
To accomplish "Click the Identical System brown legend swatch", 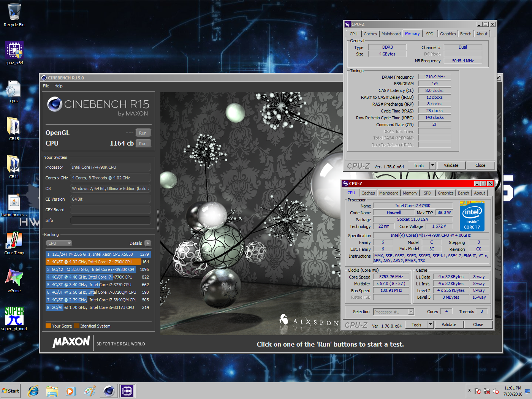I will pyautogui.click(x=76, y=326).
